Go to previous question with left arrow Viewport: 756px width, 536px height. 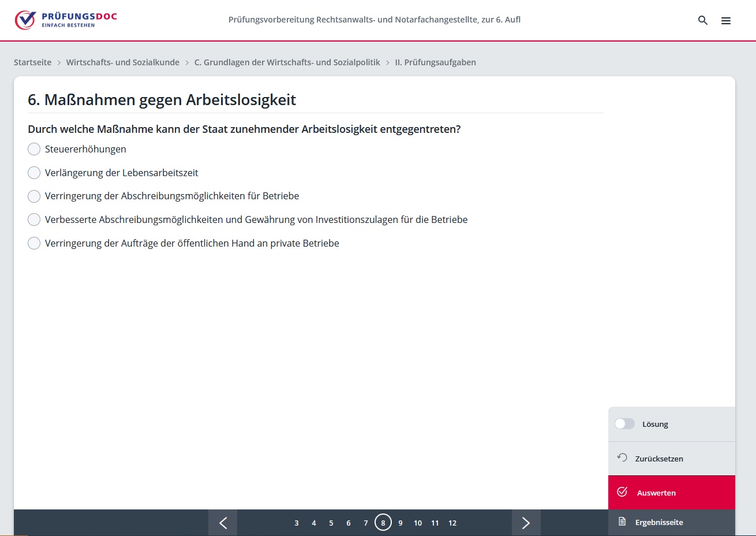[x=223, y=523]
